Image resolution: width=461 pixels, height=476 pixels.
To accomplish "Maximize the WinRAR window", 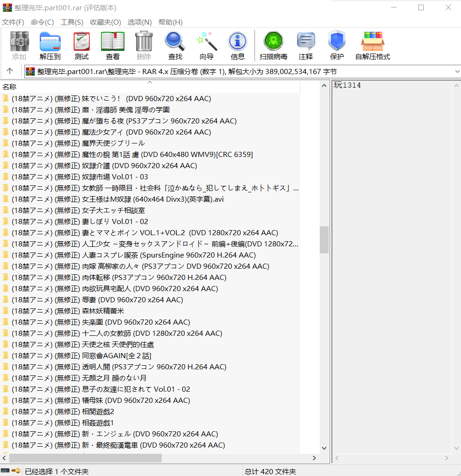I will tap(421, 7).
